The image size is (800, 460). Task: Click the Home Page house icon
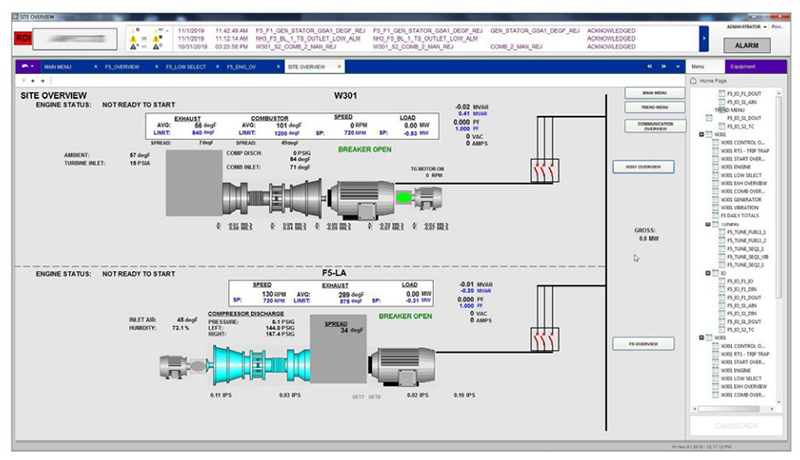[693, 81]
